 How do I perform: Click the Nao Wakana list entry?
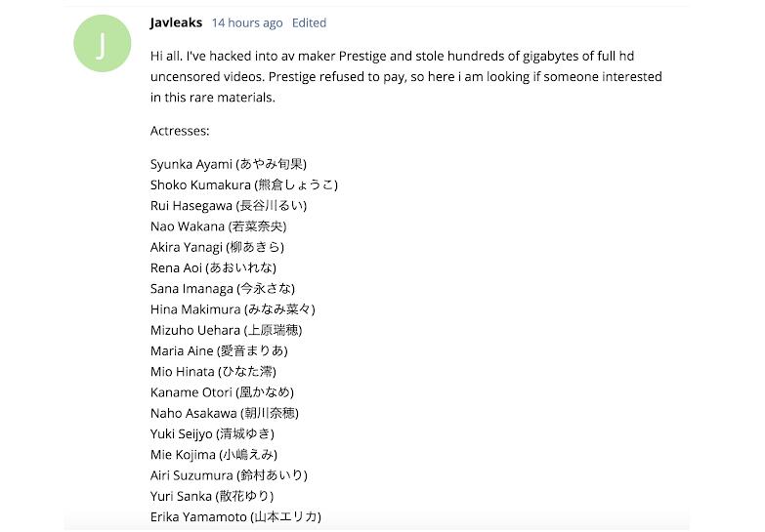(218, 226)
